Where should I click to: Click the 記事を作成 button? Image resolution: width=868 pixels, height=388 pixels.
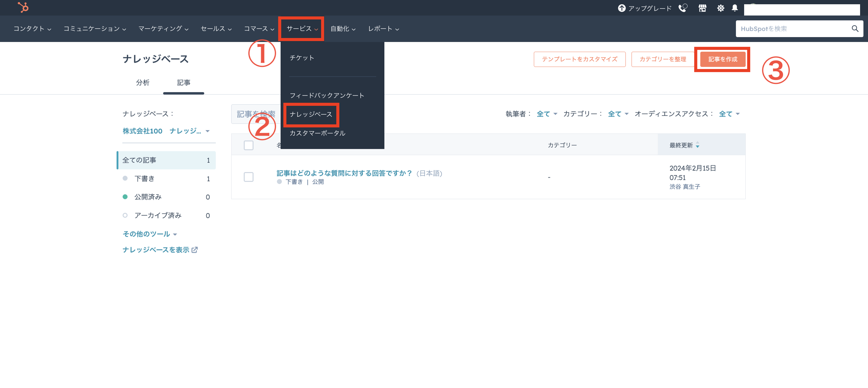722,59
